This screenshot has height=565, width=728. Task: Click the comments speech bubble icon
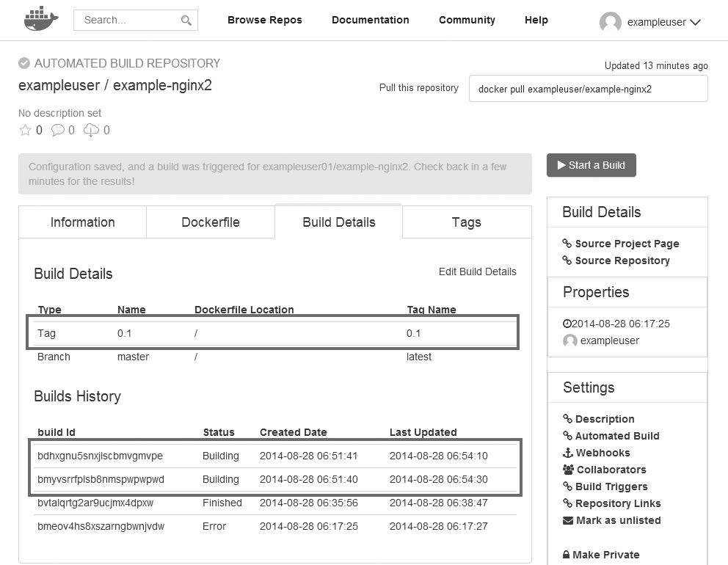58,131
